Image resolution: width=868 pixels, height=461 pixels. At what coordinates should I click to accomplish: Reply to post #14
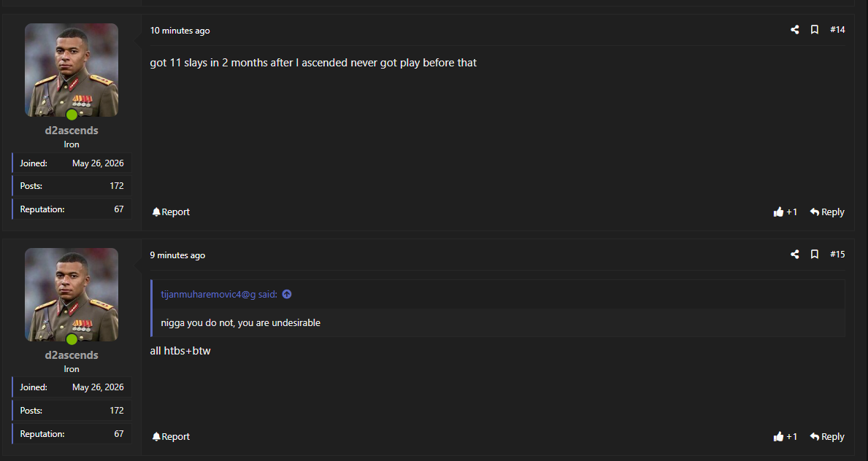(827, 212)
